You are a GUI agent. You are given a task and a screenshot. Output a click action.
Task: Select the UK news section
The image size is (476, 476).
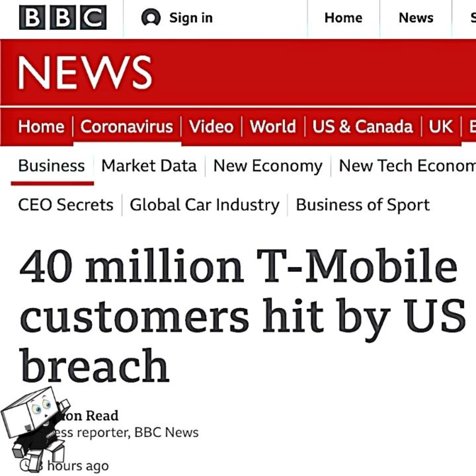[441, 127]
